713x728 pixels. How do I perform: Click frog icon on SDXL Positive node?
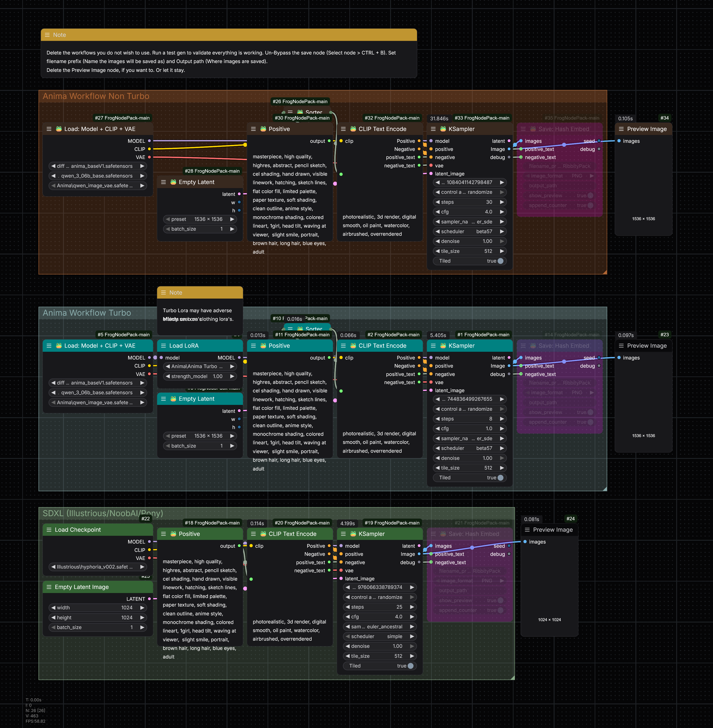[173, 534]
